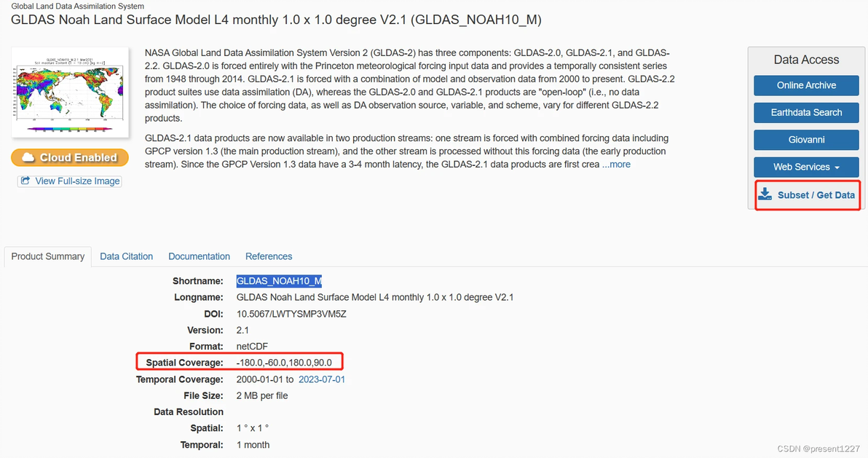Click the highlighted GLDAS_NOAH10_M shortname text
868x458 pixels.
279,281
